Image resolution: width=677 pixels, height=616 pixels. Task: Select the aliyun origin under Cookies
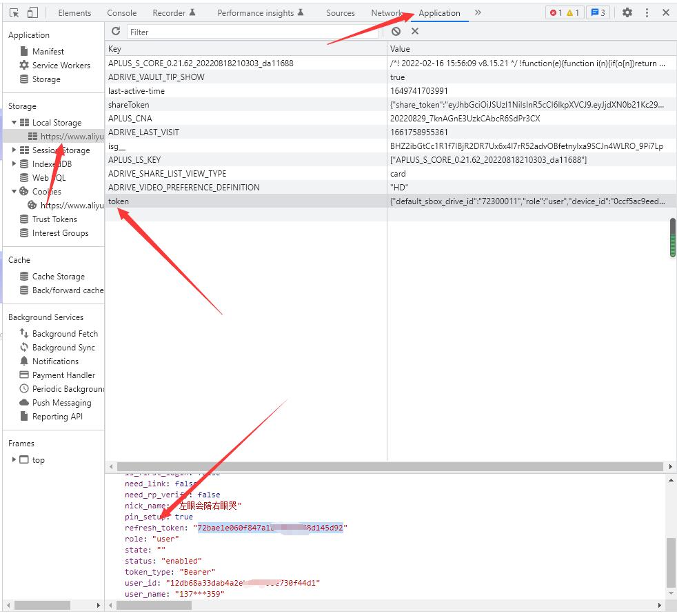coord(72,205)
